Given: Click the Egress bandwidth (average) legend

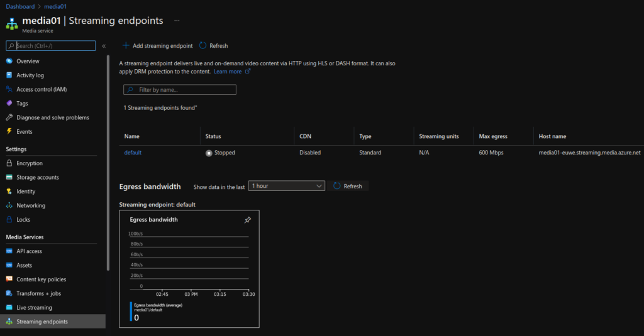Looking at the screenshot, I should pyautogui.click(x=158, y=305).
